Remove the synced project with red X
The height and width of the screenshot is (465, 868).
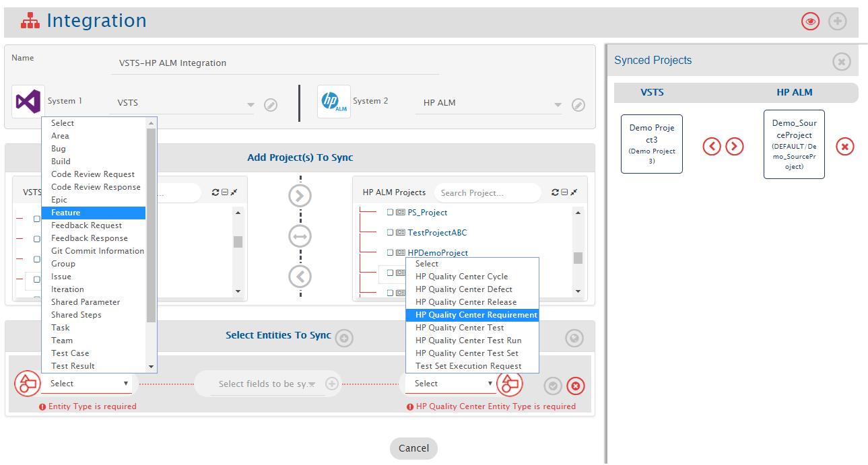[845, 146]
